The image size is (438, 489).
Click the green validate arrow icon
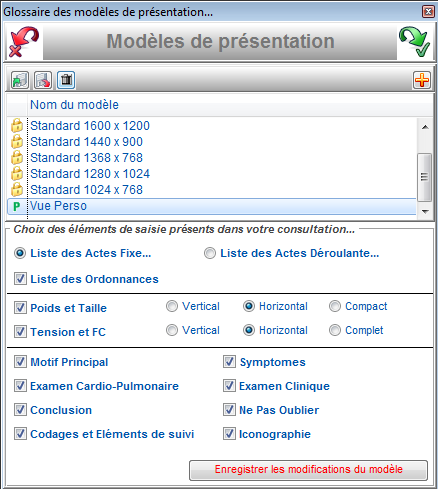pos(414,42)
